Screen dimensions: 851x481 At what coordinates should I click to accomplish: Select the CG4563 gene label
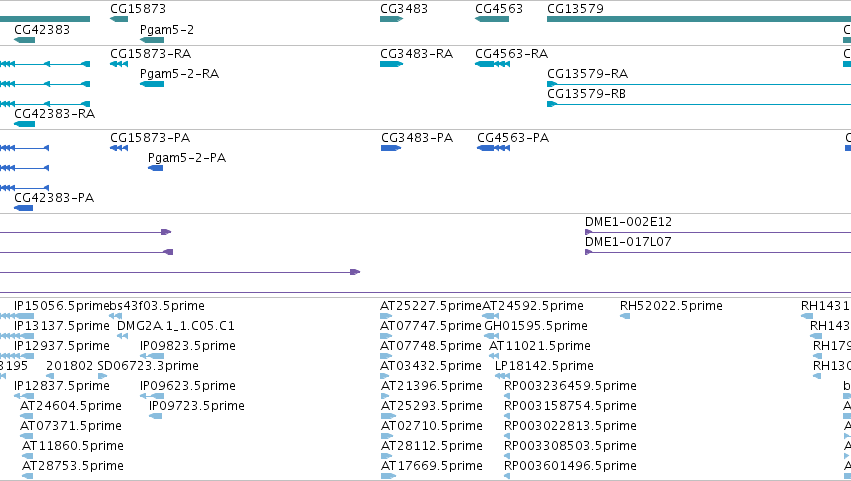[499, 9]
